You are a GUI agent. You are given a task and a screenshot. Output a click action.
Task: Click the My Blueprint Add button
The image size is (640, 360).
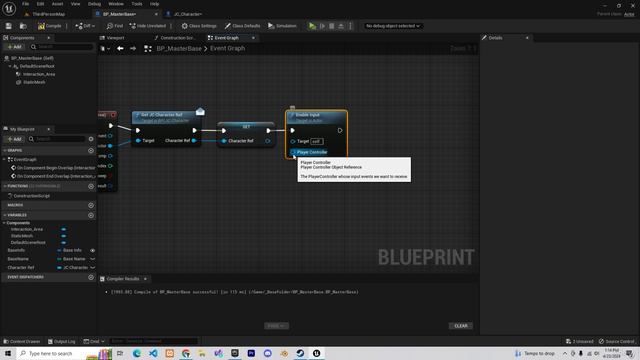(x=15, y=139)
